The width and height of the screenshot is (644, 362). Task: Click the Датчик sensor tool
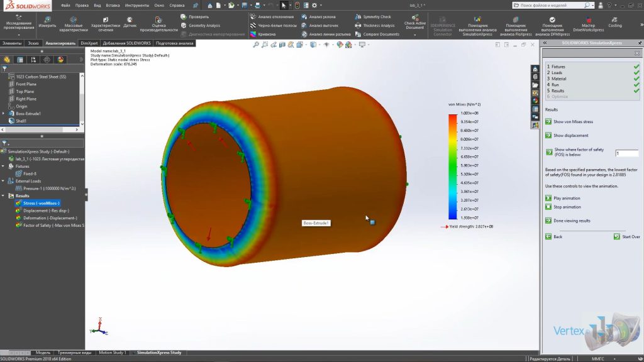click(130, 22)
